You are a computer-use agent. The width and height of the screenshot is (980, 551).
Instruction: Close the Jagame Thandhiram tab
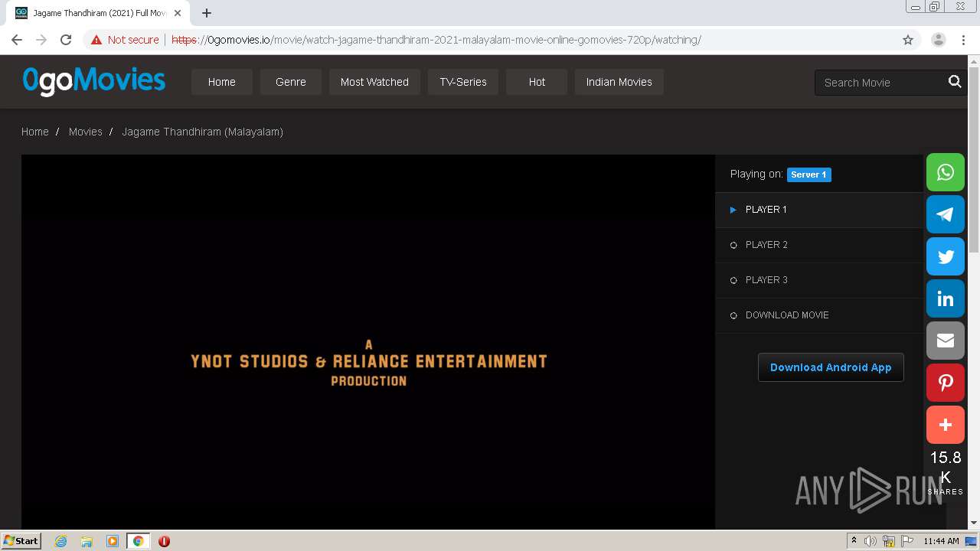click(178, 13)
